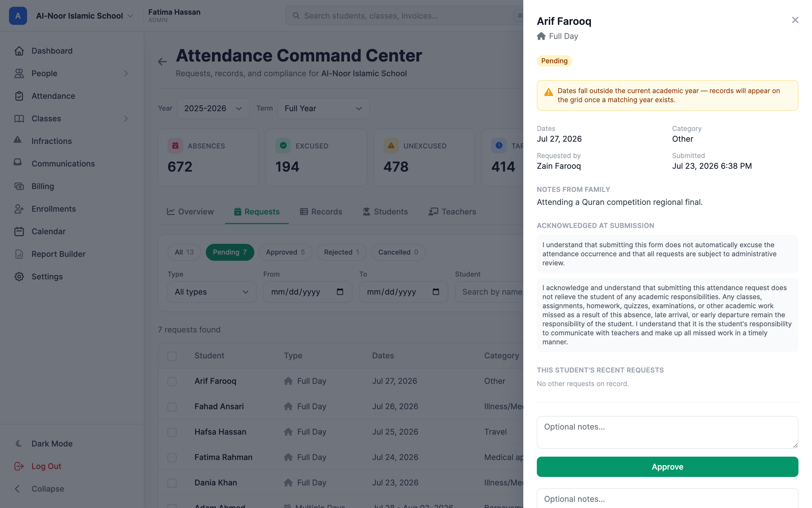Filter by Rejected 1 requests
Screen dimensions: 812x508
(x=342, y=252)
